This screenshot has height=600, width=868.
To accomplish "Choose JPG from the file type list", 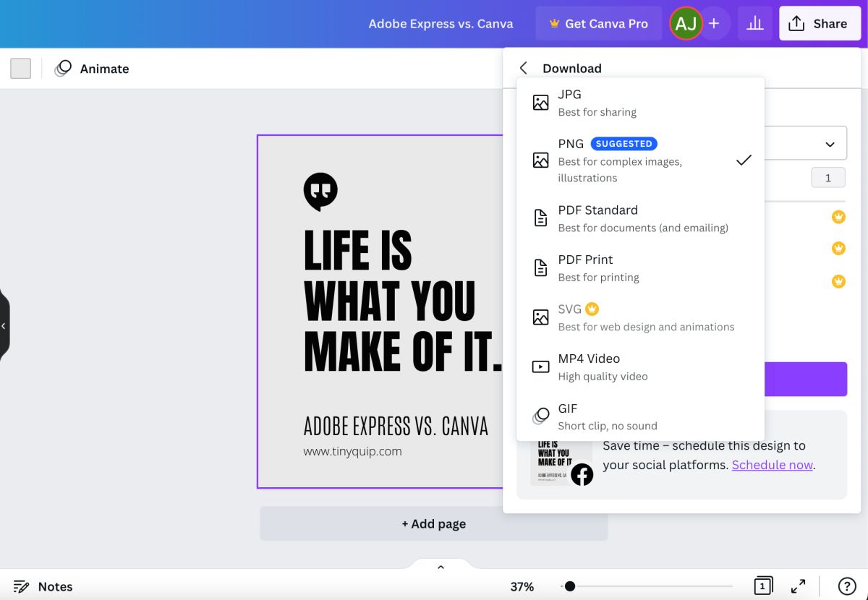I will tap(640, 103).
